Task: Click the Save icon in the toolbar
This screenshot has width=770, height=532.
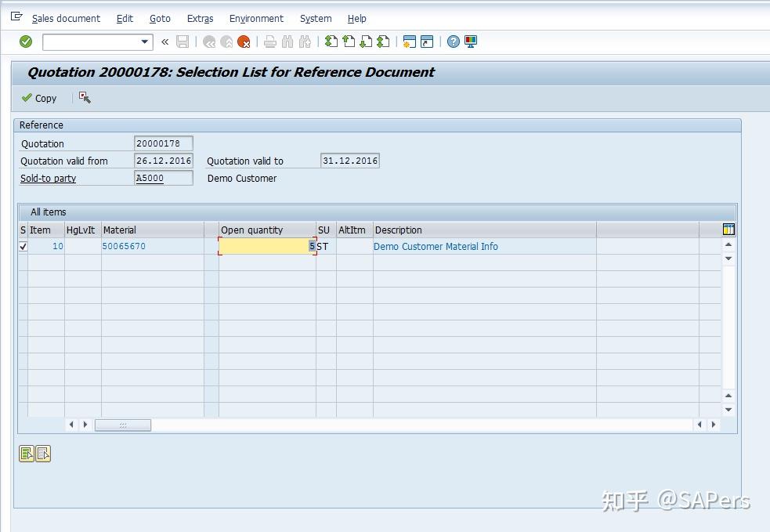Action: tap(183, 41)
